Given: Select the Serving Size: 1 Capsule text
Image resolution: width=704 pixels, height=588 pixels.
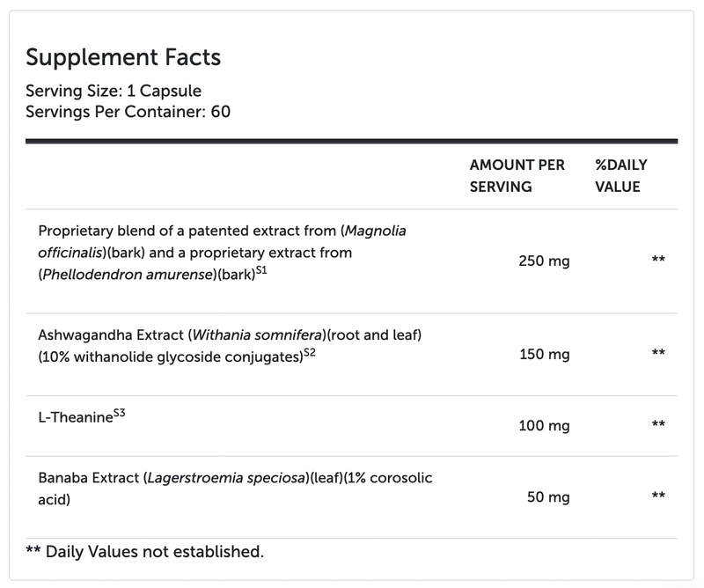Looking at the screenshot, I should click(114, 91).
